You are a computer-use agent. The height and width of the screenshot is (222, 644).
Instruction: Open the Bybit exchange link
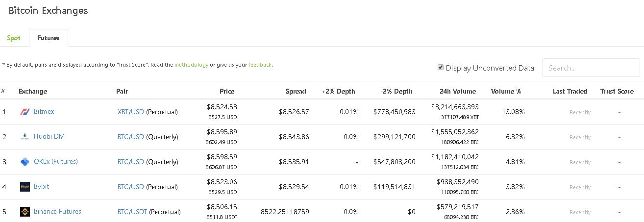[x=41, y=186]
